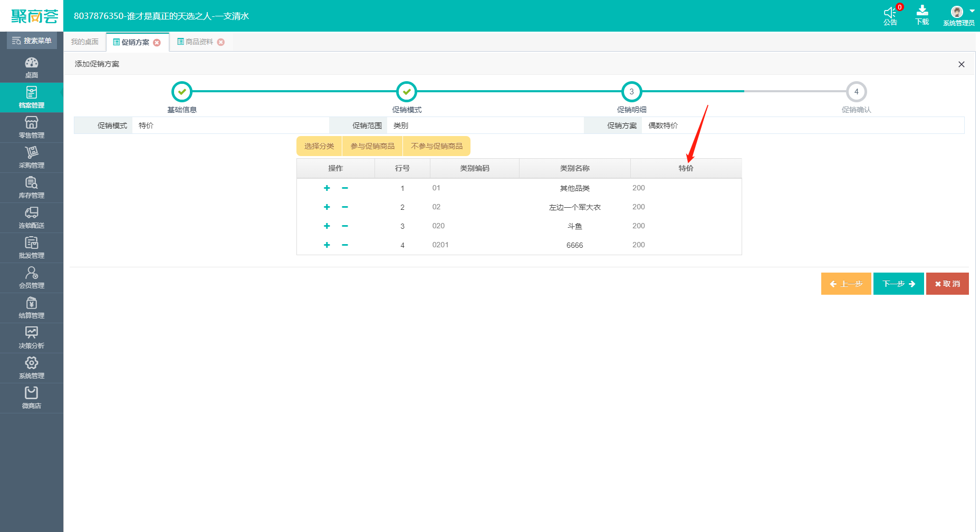The height and width of the screenshot is (532, 980).
Task: Close the 添加促销方案 dialog
Action: pos(962,64)
